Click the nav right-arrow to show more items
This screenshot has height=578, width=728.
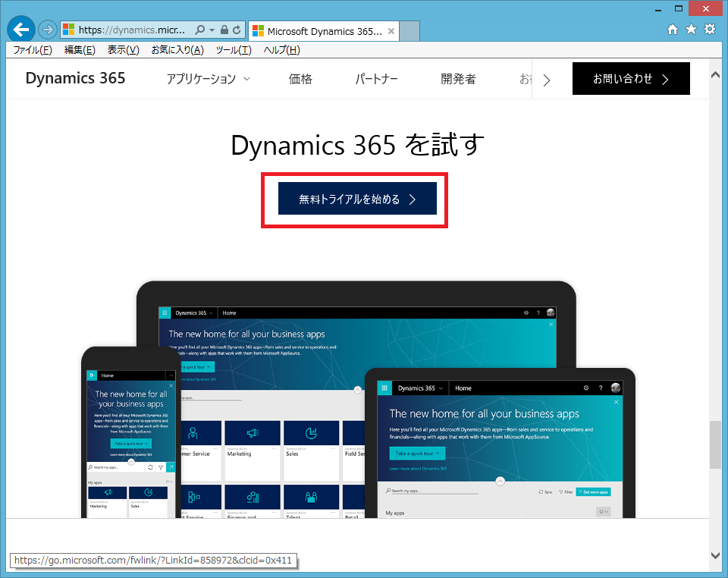point(547,80)
